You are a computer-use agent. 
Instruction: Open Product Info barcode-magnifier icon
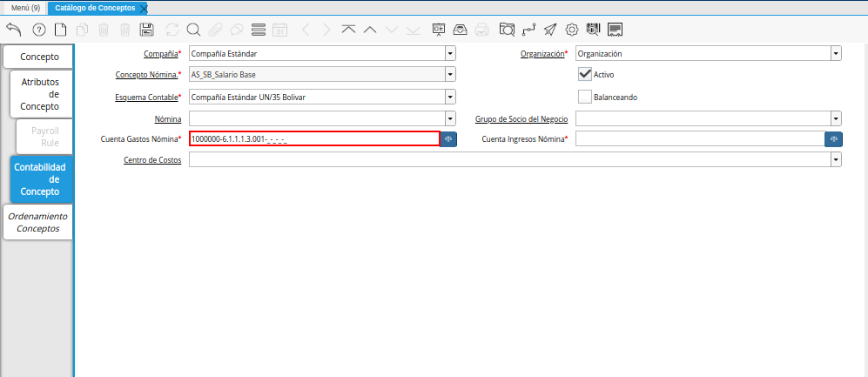tap(593, 30)
